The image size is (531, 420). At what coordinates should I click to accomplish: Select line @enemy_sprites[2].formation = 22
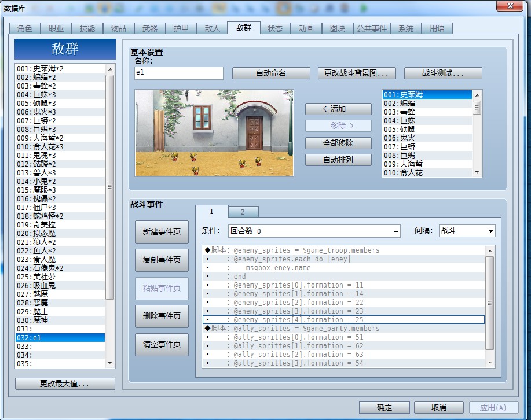tap(344, 302)
